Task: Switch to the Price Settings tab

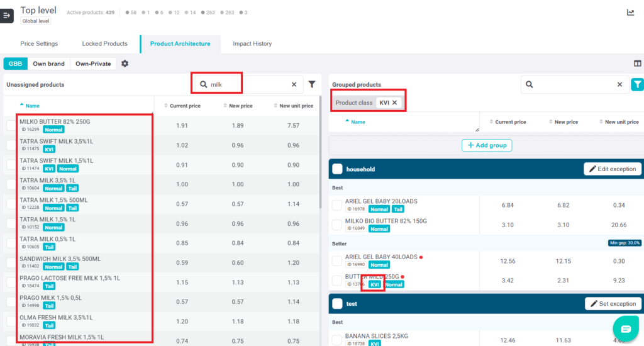Action: point(39,44)
